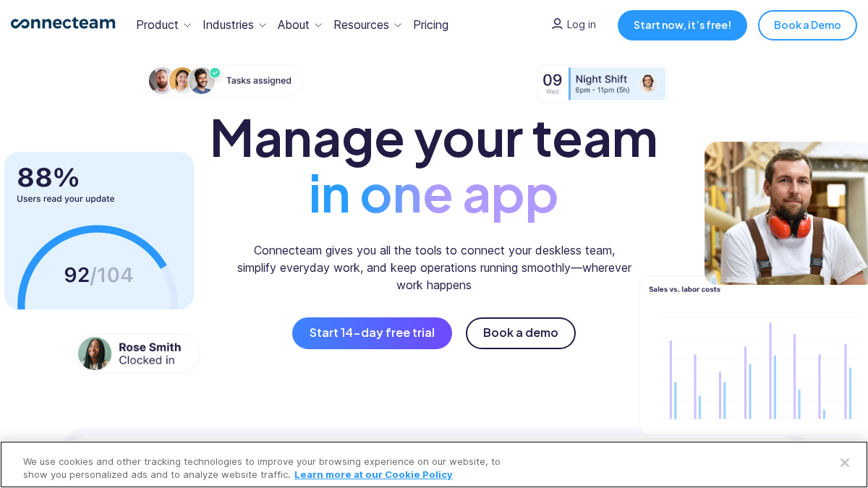Click the Rose Smith Clocked in text
Viewport: 868px width, 488px height.
pyautogui.click(x=150, y=354)
